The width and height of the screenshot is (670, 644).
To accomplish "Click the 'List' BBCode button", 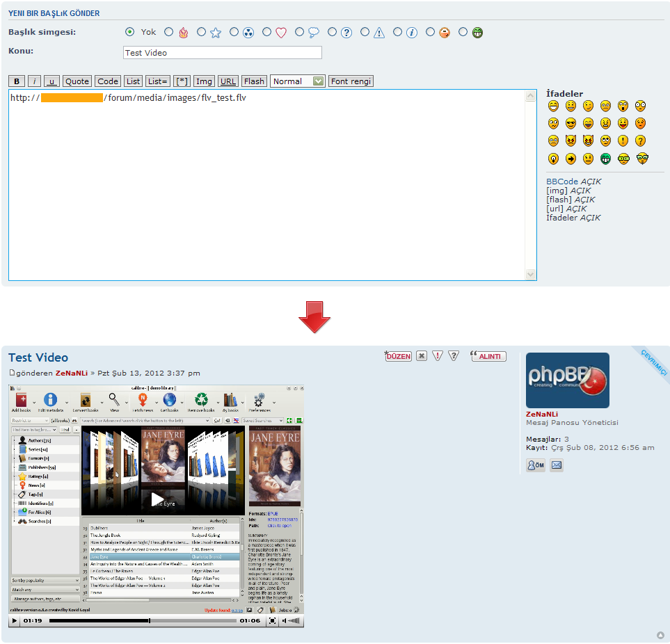I will [134, 81].
